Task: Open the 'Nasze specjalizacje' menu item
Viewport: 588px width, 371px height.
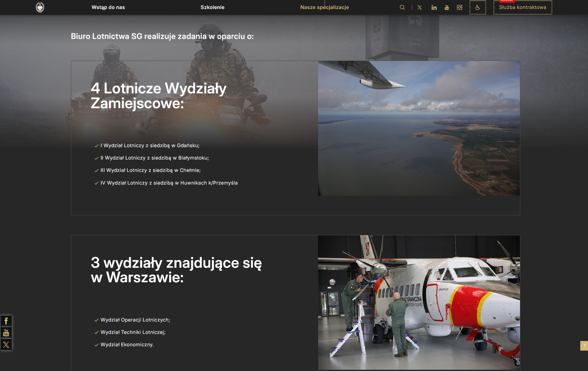Action: click(x=324, y=7)
